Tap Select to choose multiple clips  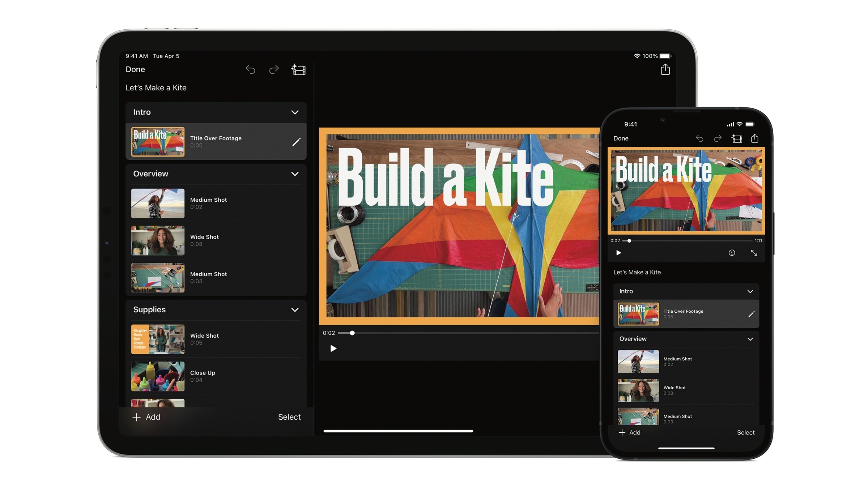289,416
